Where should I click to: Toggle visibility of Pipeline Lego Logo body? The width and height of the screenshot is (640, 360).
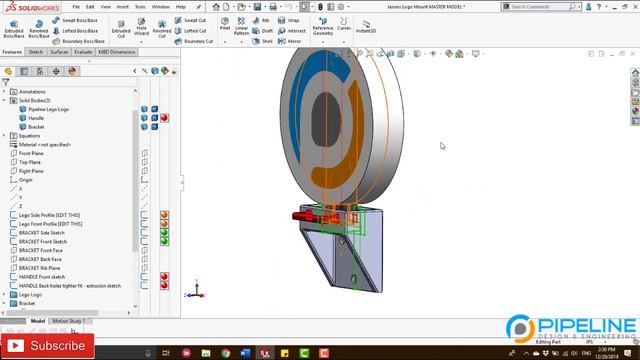pyautogui.click(x=144, y=109)
